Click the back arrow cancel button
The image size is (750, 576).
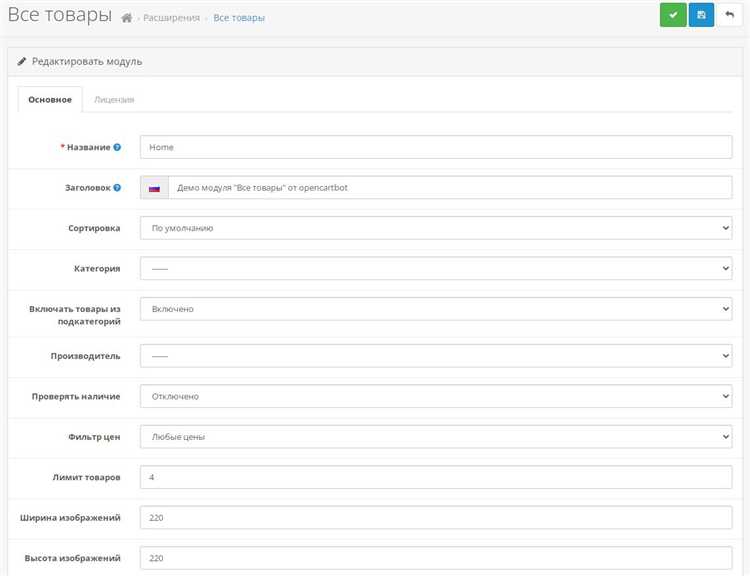(x=730, y=15)
